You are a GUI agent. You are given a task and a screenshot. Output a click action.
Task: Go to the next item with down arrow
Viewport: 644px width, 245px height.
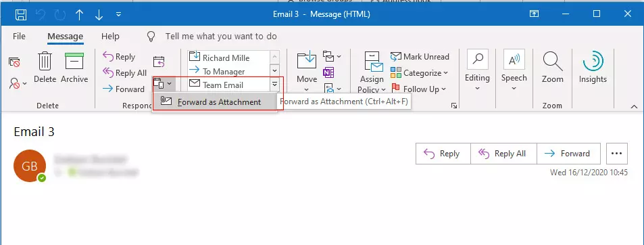pos(99,14)
